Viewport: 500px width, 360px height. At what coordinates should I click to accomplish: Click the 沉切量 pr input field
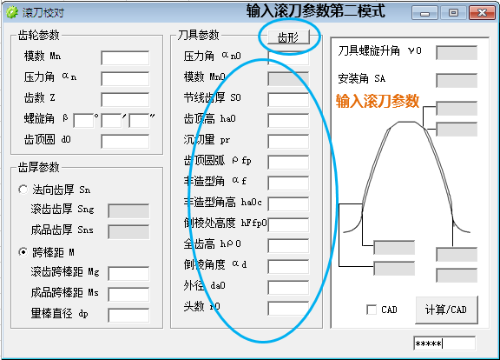(288, 141)
